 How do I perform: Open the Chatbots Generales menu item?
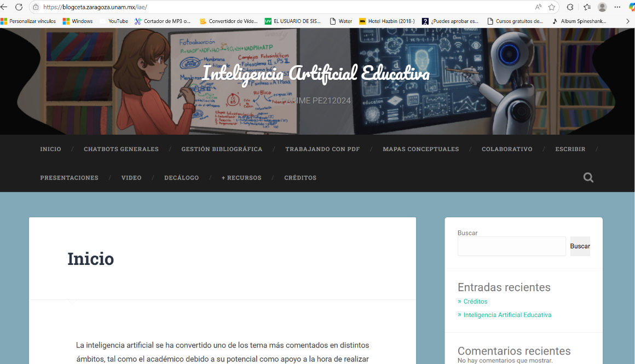click(x=121, y=149)
